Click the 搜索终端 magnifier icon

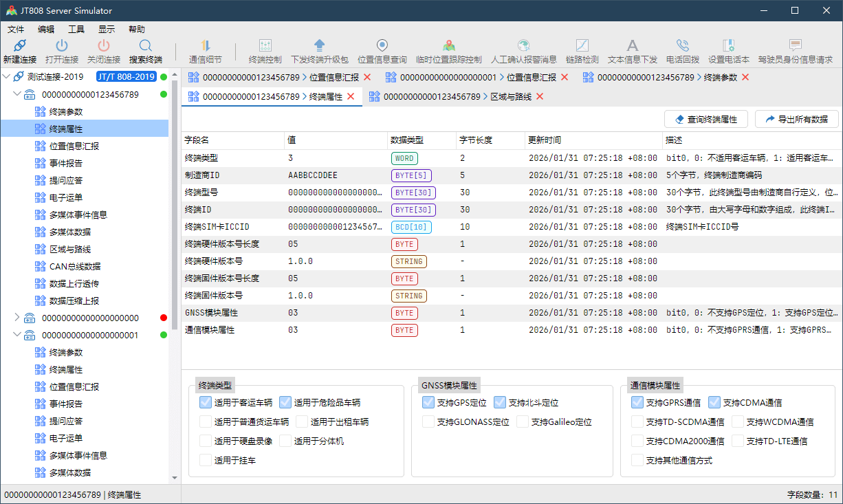point(145,46)
